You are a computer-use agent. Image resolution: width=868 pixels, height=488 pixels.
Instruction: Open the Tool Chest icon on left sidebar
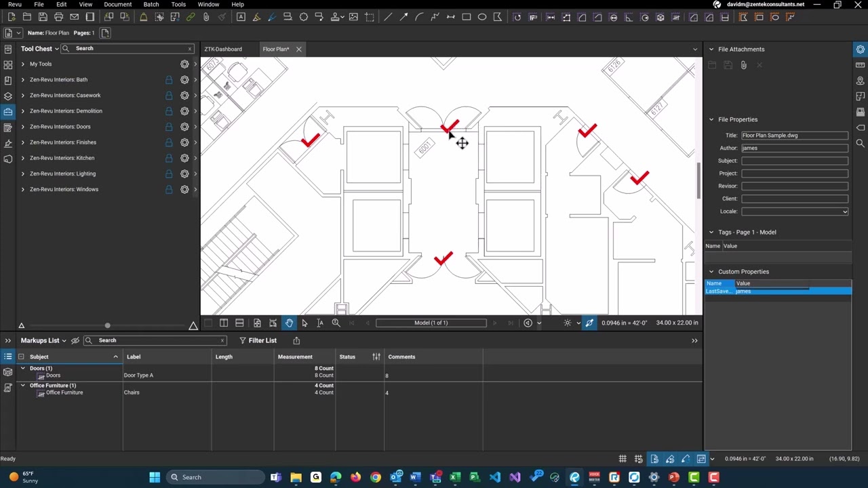[8, 111]
